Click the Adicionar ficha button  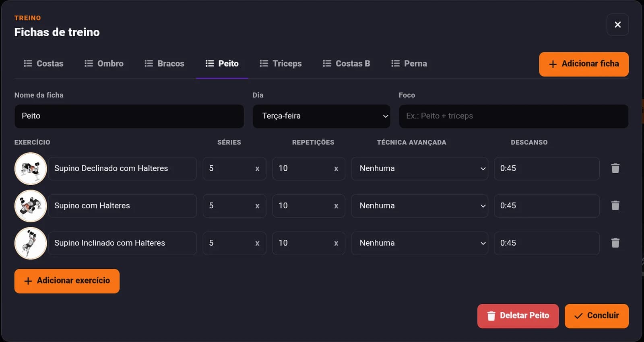pos(584,64)
